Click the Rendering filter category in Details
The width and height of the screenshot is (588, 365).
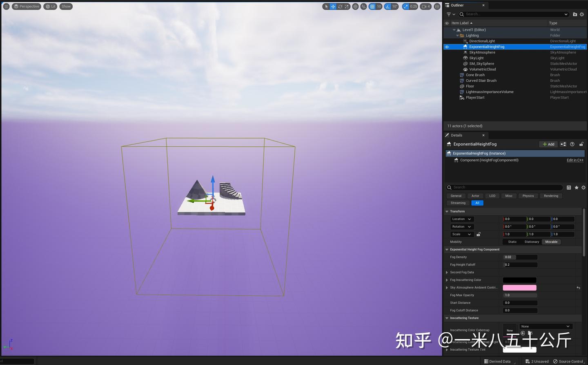pyautogui.click(x=551, y=196)
